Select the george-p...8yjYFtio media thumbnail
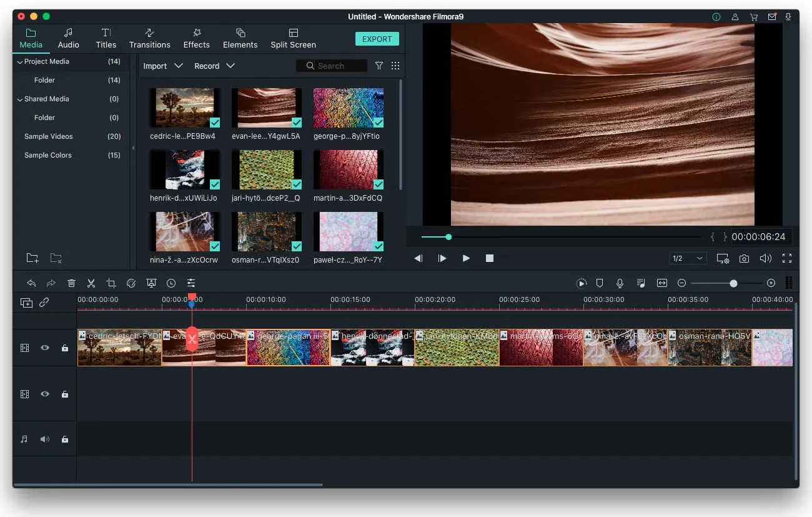812x517 pixels. (348, 108)
